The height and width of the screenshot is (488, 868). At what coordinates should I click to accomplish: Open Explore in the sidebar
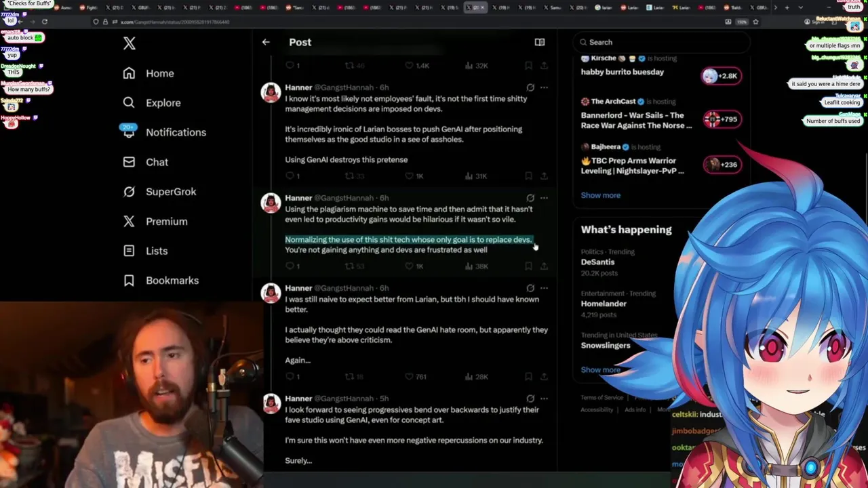pyautogui.click(x=152, y=103)
